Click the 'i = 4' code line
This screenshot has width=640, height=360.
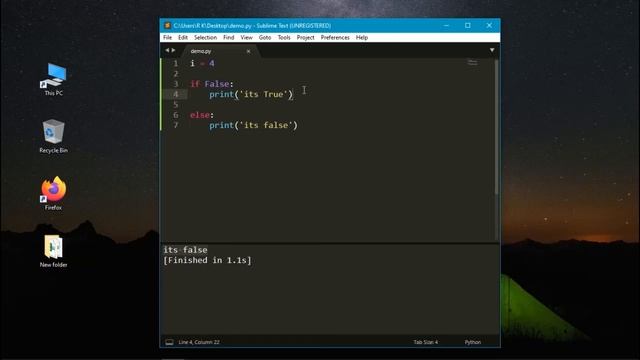(202, 63)
